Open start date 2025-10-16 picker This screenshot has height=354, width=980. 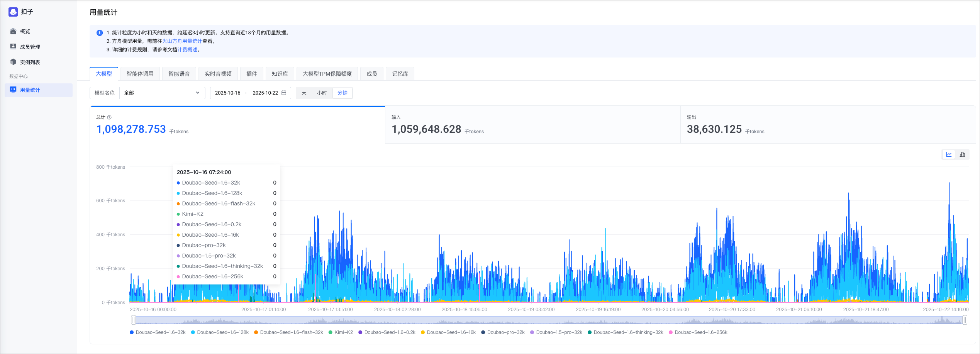(x=227, y=93)
